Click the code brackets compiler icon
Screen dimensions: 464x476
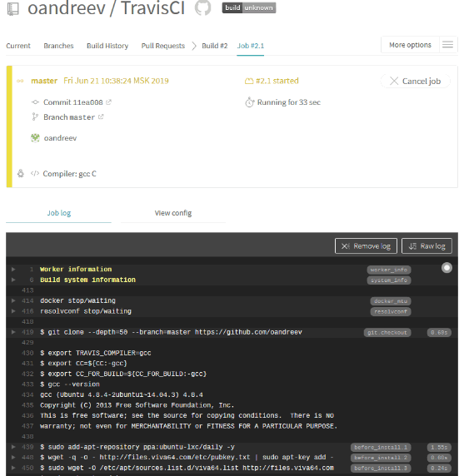click(35, 173)
